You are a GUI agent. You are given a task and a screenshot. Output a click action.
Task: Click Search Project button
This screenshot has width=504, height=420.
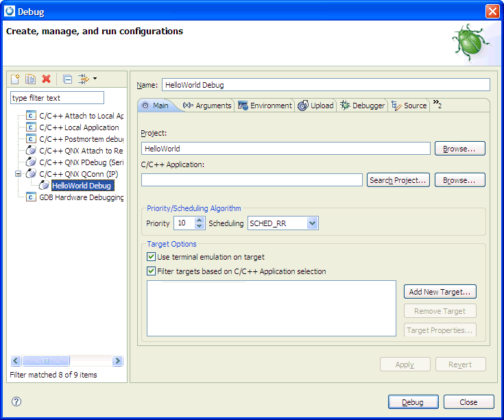point(398,180)
